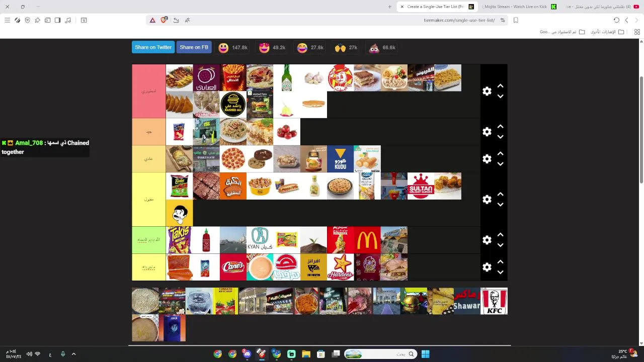This screenshot has width=644, height=362.
Task: Select the orange tier label cell
Action: (x=149, y=132)
